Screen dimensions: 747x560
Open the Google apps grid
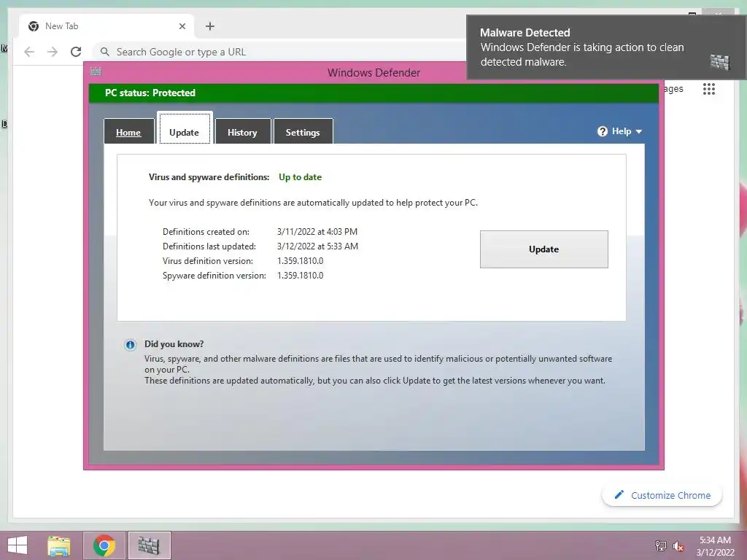[709, 88]
